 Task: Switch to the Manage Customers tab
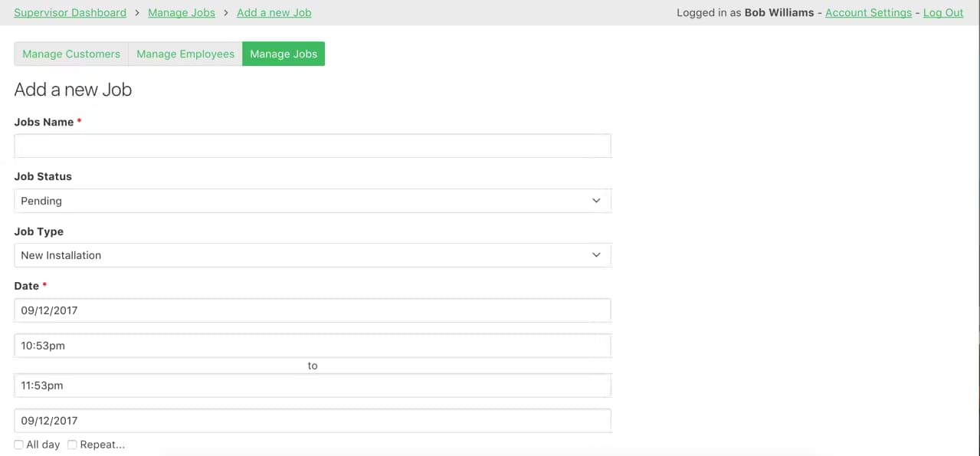(x=71, y=54)
